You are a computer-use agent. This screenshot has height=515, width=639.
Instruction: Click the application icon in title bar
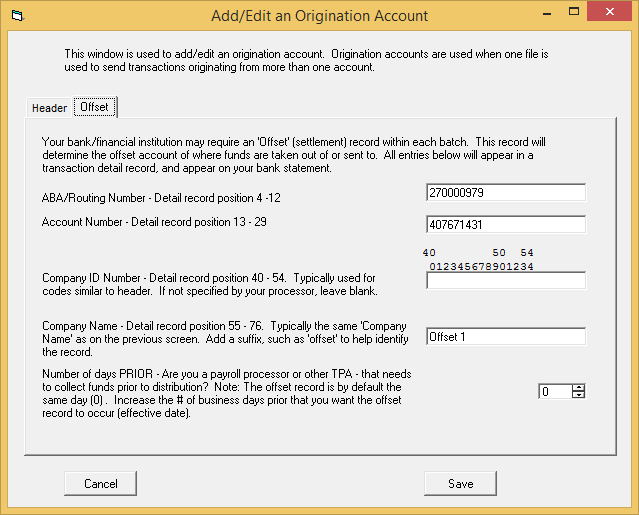pos(15,16)
